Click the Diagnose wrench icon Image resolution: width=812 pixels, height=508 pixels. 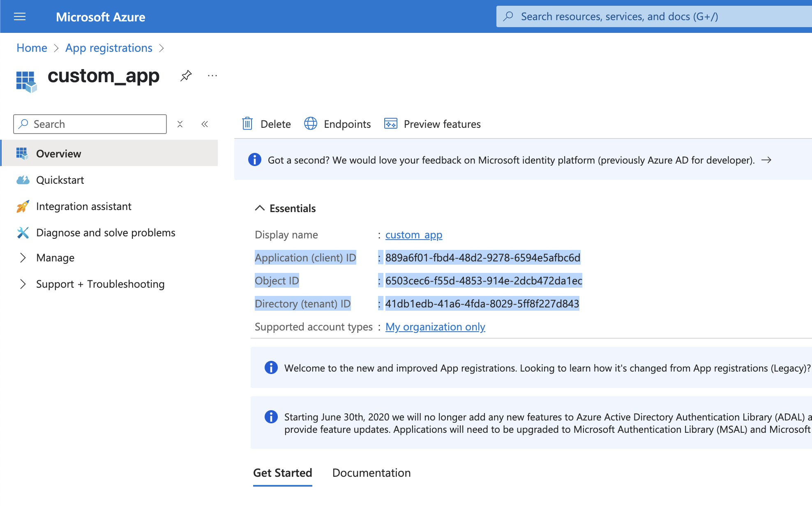(x=23, y=233)
